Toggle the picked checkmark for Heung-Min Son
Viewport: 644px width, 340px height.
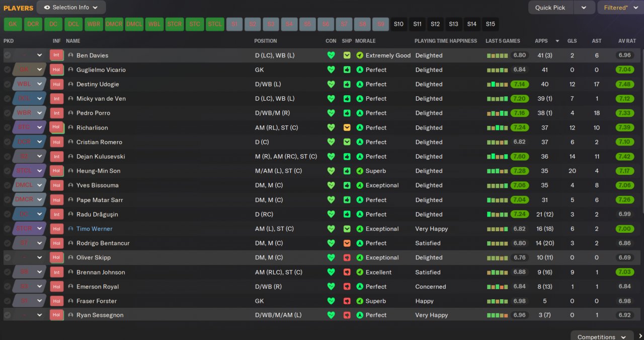tap(7, 171)
